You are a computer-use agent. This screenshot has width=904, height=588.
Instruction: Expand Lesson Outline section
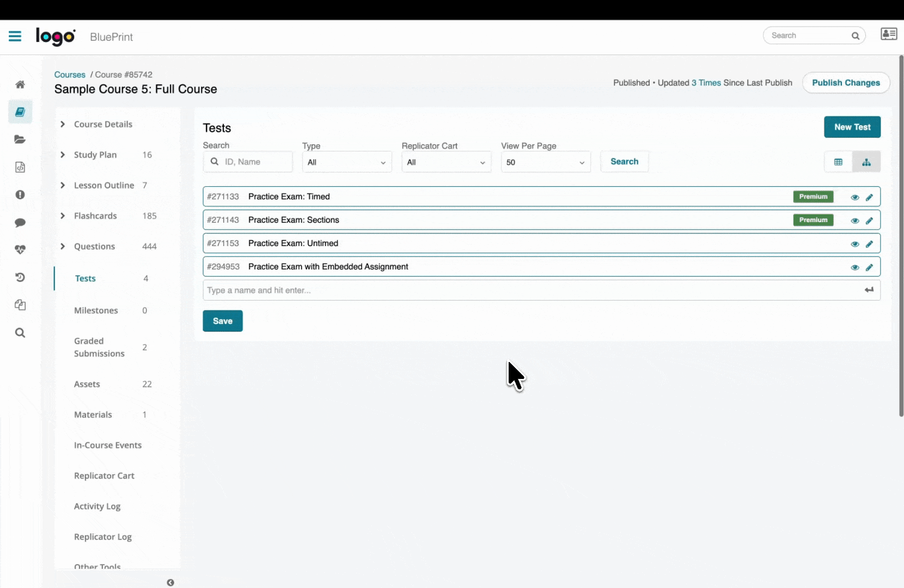point(63,185)
